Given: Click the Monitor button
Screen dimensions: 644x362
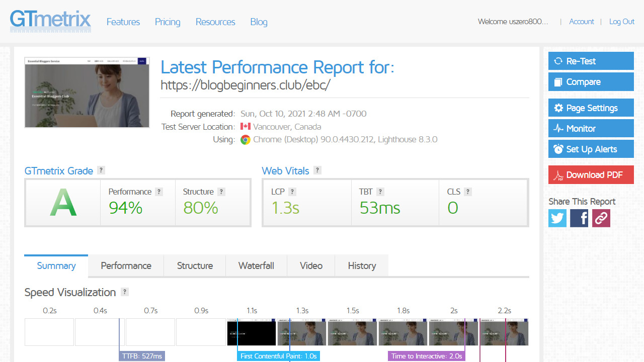Looking at the screenshot, I should point(591,128).
